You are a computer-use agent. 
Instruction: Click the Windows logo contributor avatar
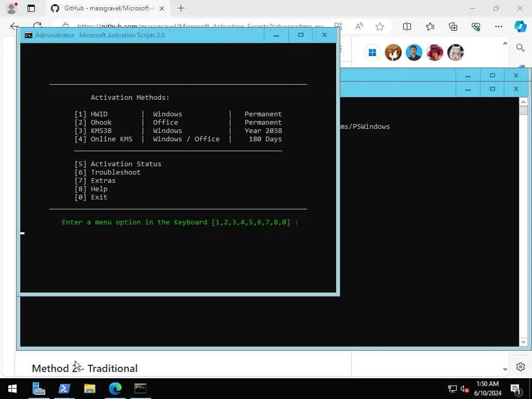coord(372,52)
